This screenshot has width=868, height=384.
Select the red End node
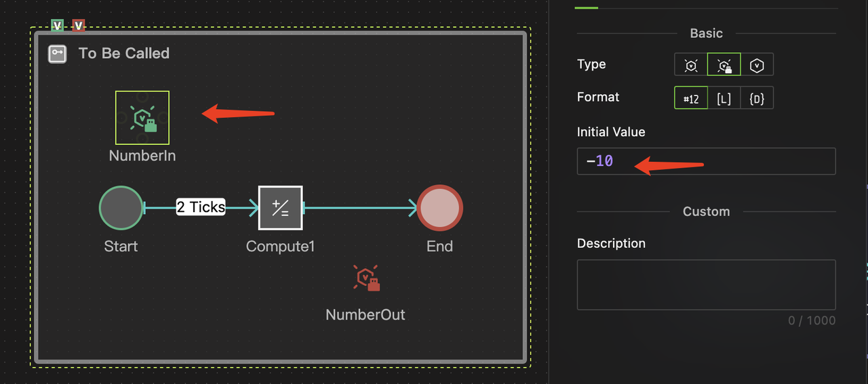(x=439, y=208)
